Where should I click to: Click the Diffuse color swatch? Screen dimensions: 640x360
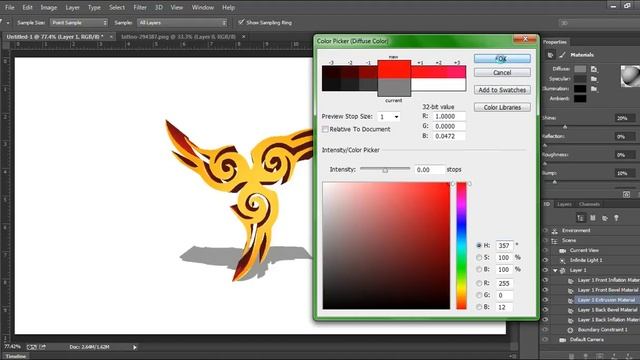[580, 69]
